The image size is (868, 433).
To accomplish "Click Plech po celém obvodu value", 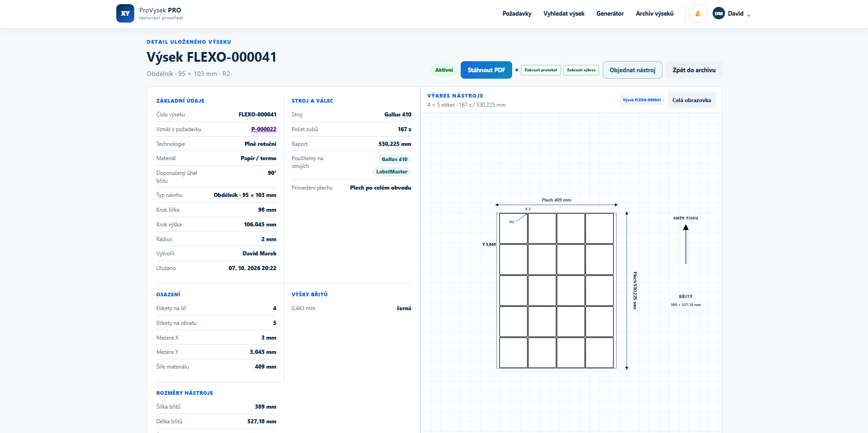I will point(381,188).
